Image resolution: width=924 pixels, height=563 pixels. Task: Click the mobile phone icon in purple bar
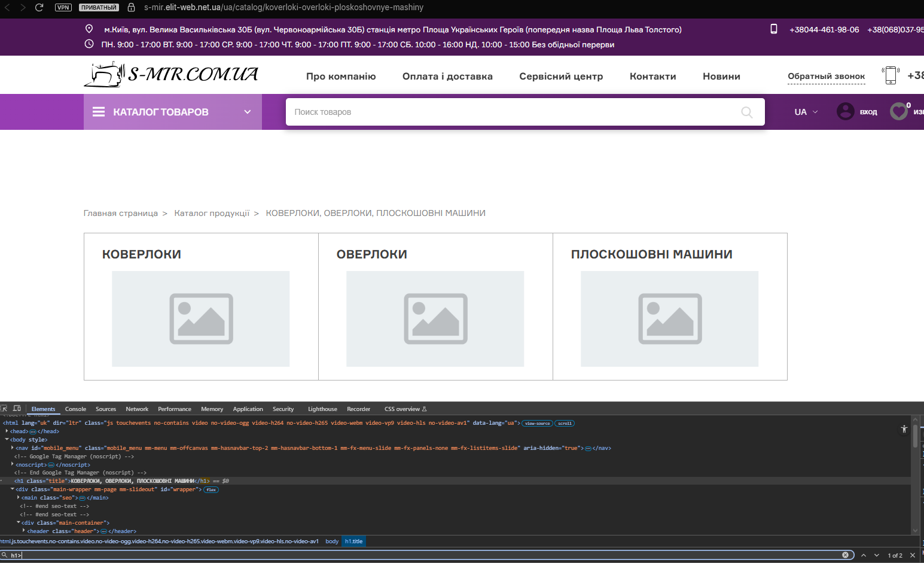773,29
